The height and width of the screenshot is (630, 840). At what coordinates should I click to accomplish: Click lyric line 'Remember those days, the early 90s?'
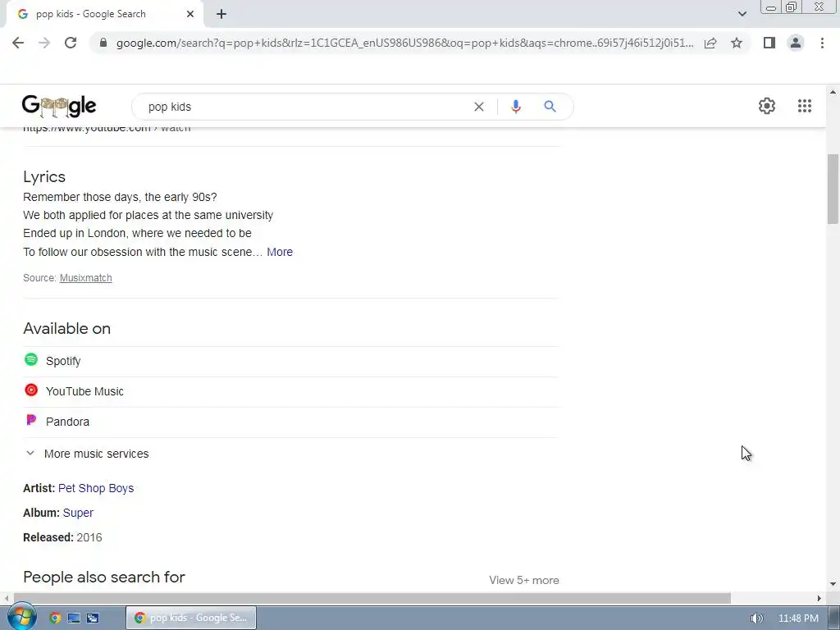coord(120,197)
